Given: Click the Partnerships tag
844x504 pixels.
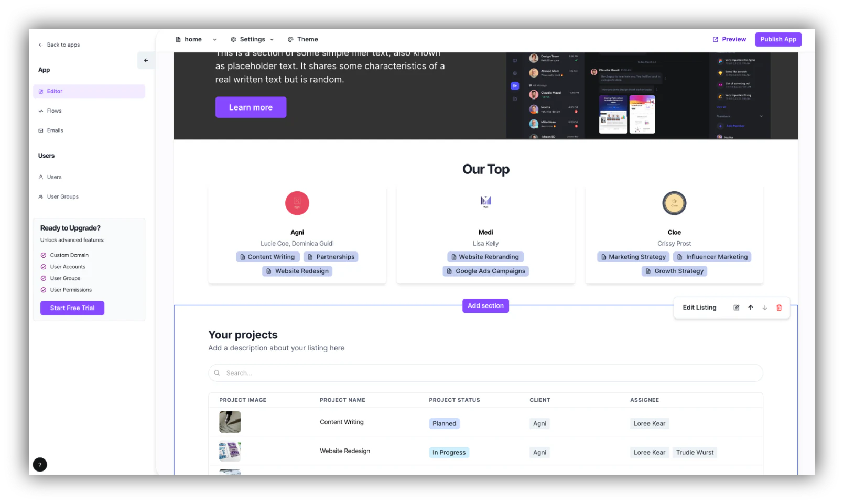Looking at the screenshot, I should coord(331,257).
